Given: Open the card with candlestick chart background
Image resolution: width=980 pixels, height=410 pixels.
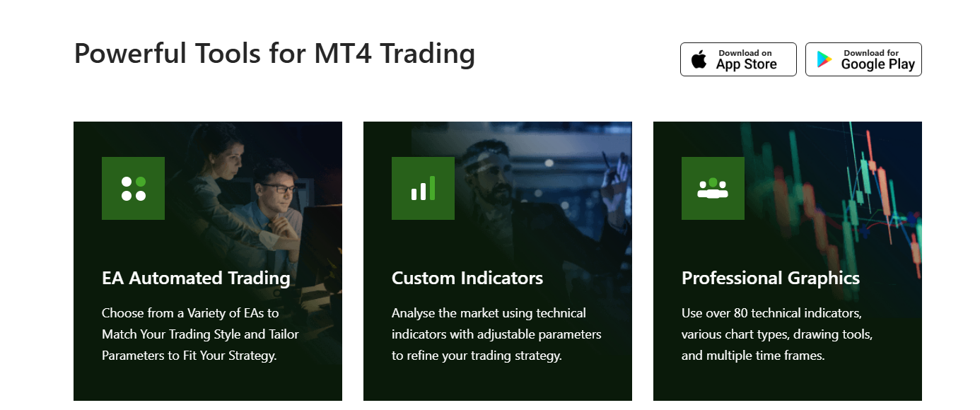Looking at the screenshot, I should pos(788,262).
